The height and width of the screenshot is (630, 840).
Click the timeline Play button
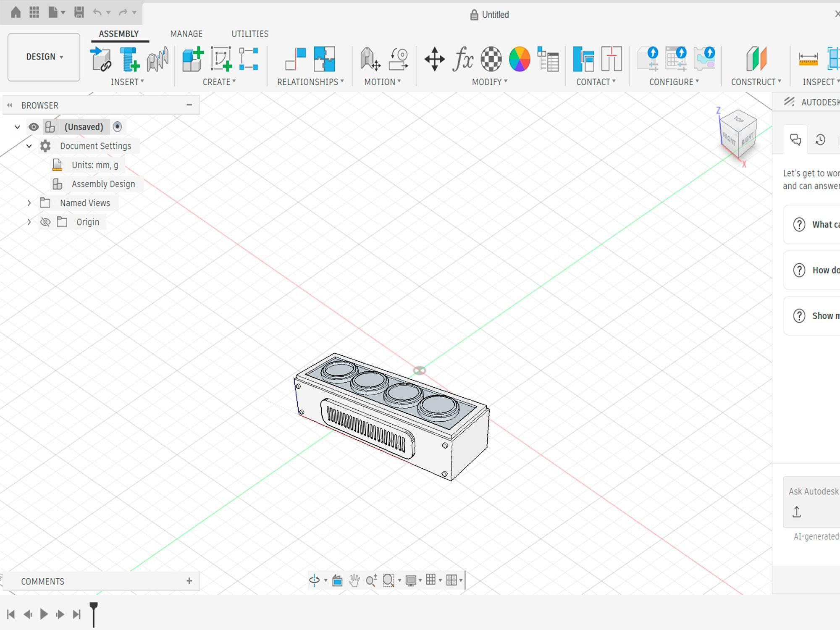pyautogui.click(x=44, y=614)
